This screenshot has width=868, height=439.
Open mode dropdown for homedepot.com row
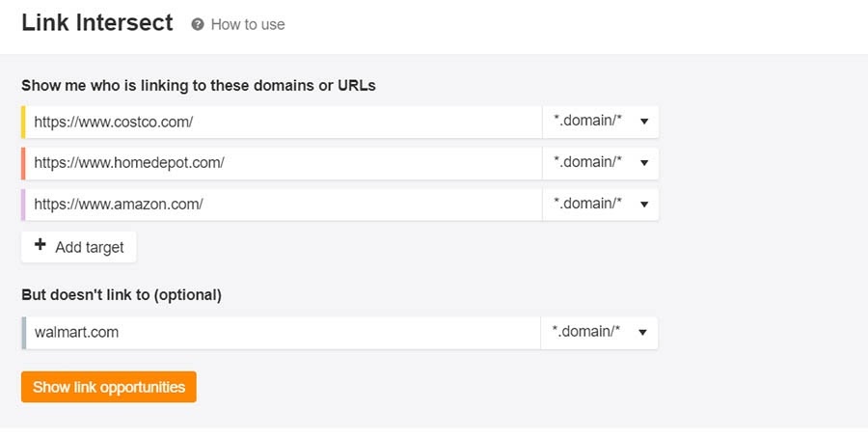[600, 163]
